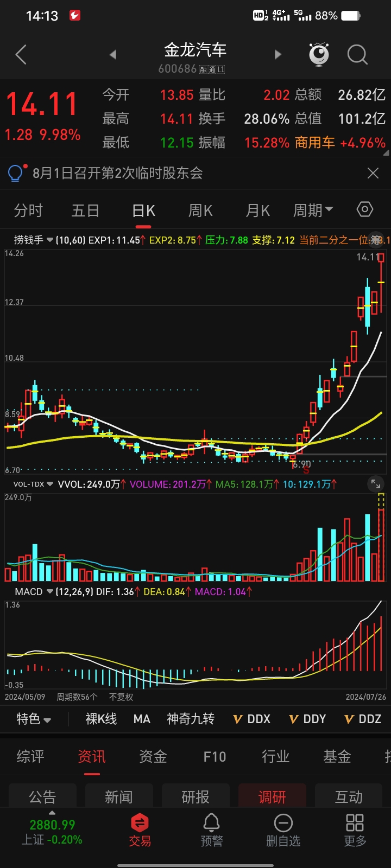
Task: Tap the 融 margin badge
Action: [x=204, y=69]
